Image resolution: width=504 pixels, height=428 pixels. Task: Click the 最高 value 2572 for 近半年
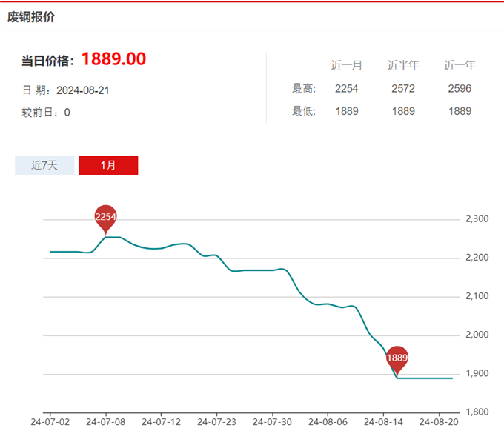pyautogui.click(x=403, y=89)
